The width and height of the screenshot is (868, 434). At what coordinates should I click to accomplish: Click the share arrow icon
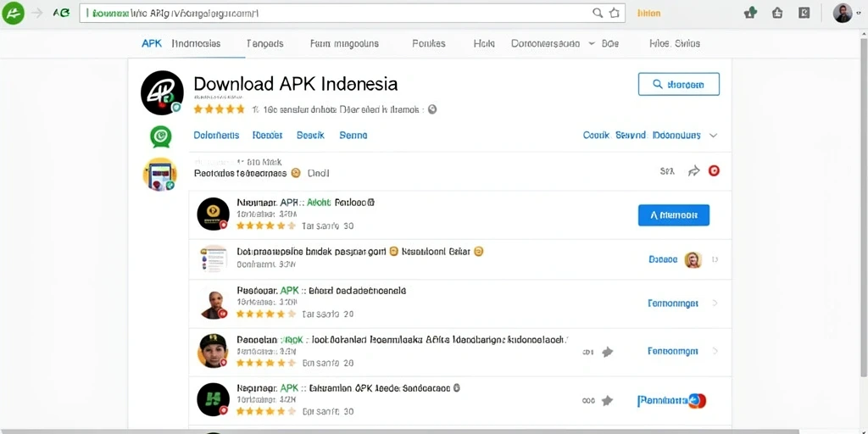pyautogui.click(x=693, y=171)
